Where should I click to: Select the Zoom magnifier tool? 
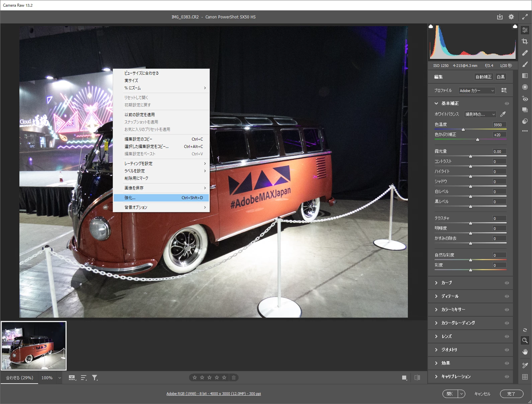525,340
